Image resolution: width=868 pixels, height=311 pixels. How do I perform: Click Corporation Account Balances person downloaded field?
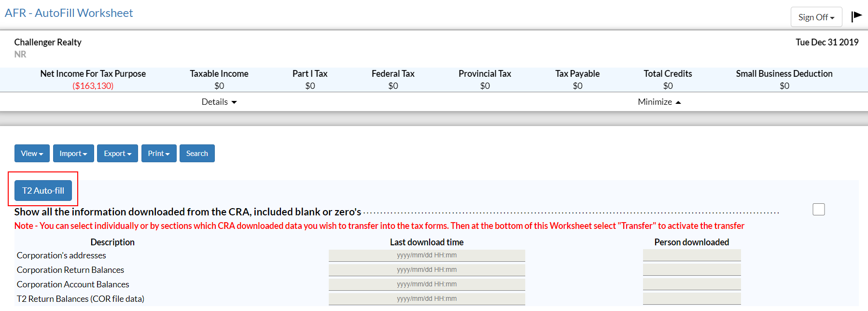691,284
